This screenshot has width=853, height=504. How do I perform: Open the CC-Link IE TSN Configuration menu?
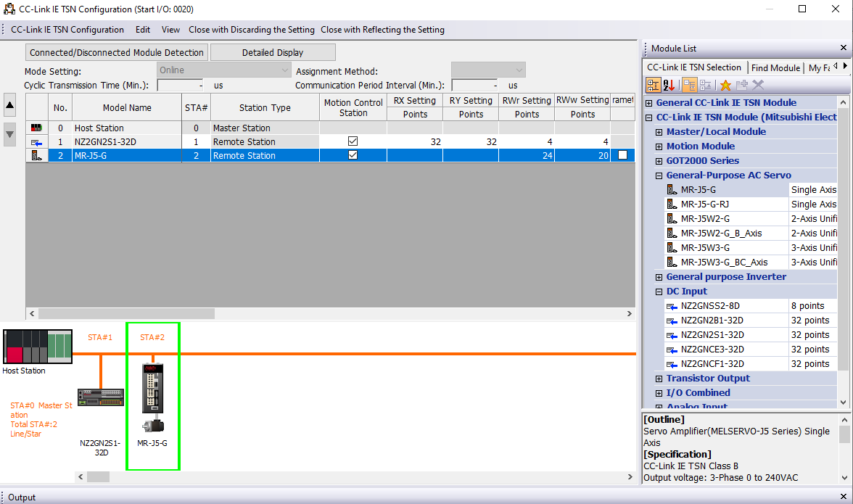coord(67,30)
